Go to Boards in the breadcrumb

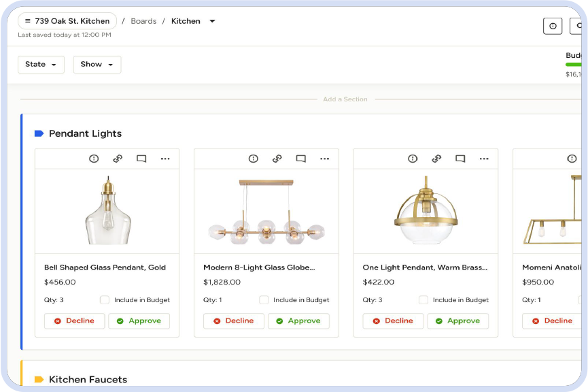pos(143,21)
